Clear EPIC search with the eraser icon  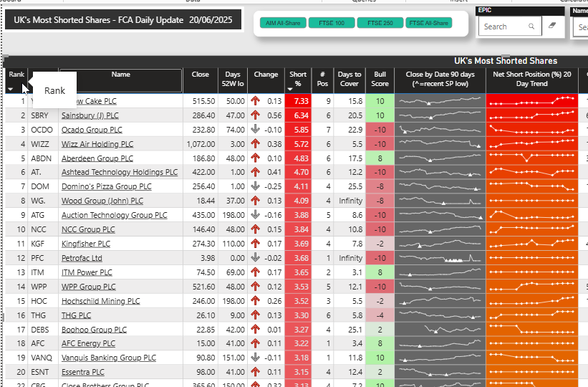pos(552,26)
